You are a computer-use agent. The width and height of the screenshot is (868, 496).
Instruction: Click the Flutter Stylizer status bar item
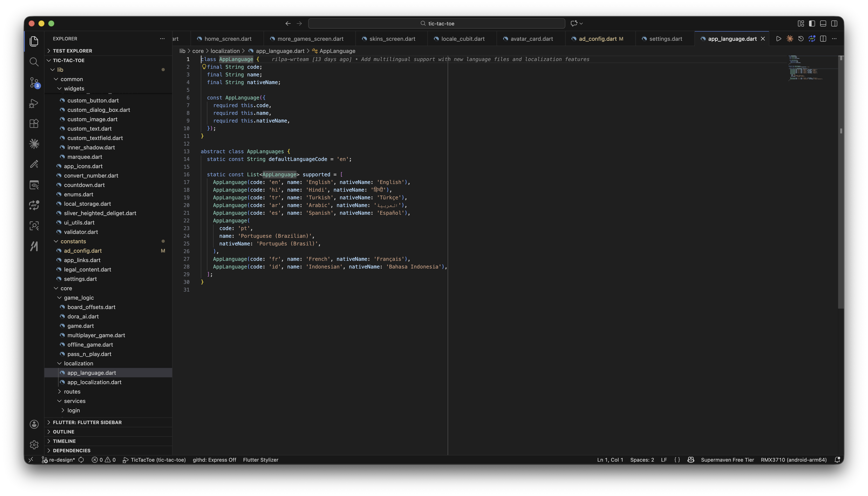coord(261,460)
